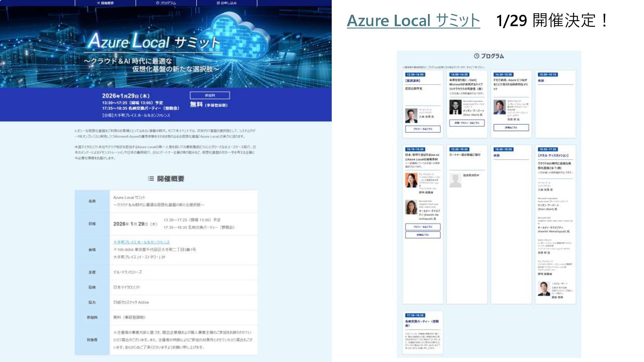Click the moderator photo in panel discussion card
This screenshot has width=644, height=362.
(x=544, y=289)
